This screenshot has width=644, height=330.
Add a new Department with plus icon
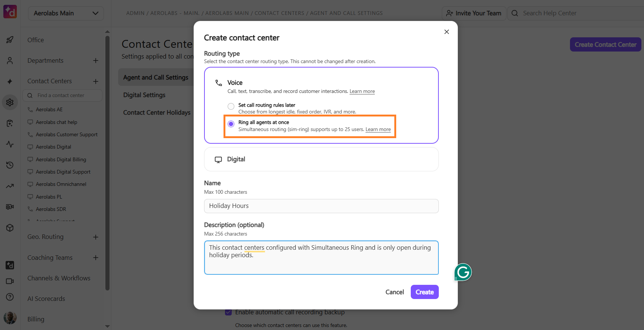[x=96, y=60]
